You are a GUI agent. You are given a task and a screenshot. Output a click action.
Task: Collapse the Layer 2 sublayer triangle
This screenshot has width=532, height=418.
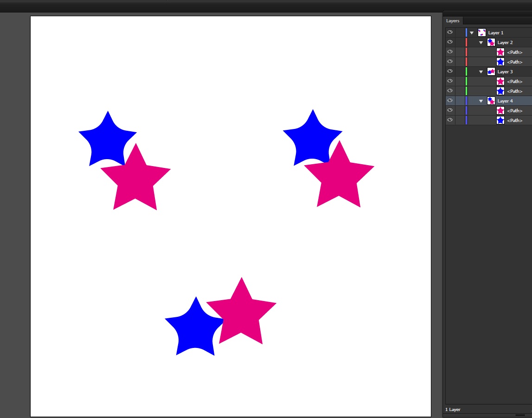[481, 43]
